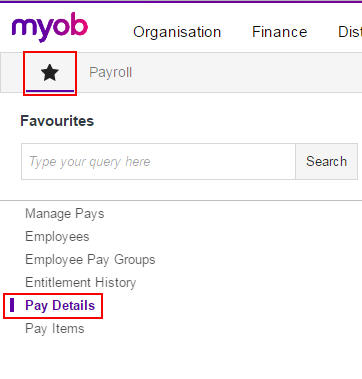The height and width of the screenshot is (379, 362).
Task: Open the Organisation menu
Action: [177, 32]
